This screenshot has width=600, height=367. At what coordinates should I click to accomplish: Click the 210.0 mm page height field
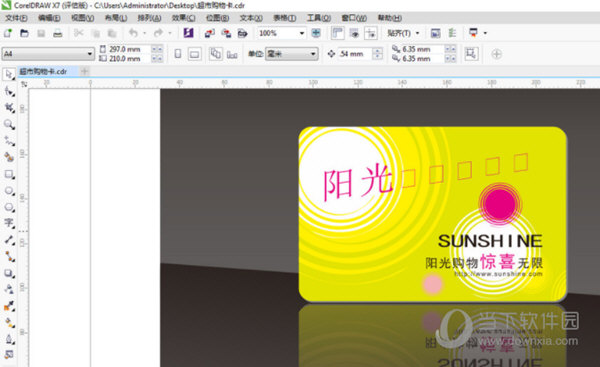(x=129, y=59)
